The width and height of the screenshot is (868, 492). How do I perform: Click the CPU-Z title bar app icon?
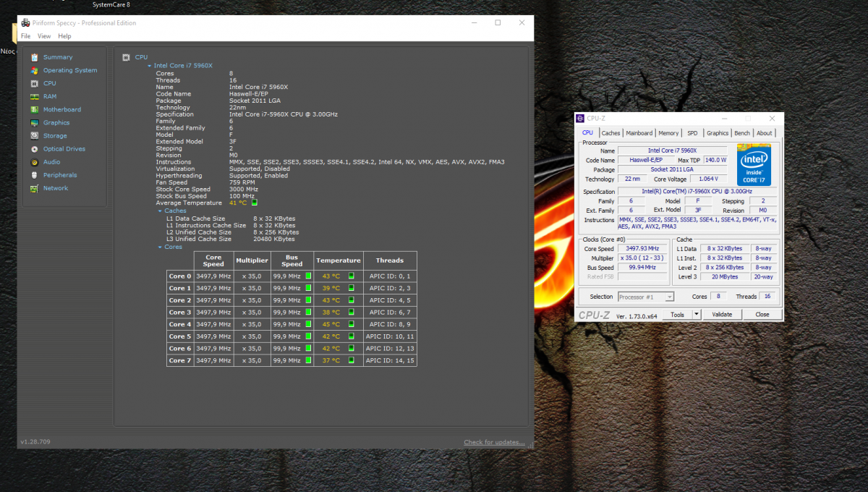(x=580, y=118)
